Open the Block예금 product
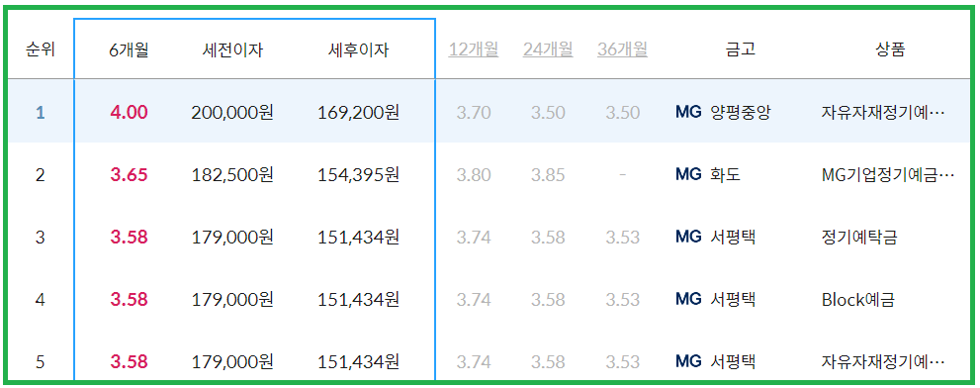The image size is (980, 388). point(858,300)
